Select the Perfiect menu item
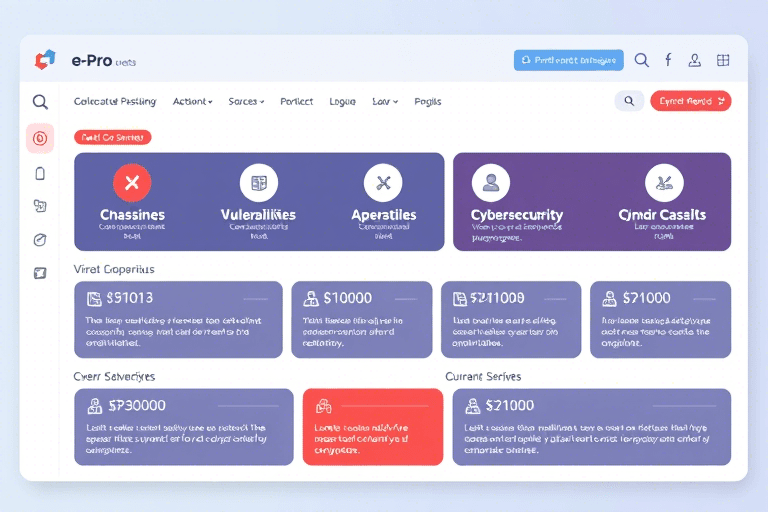 (297, 101)
